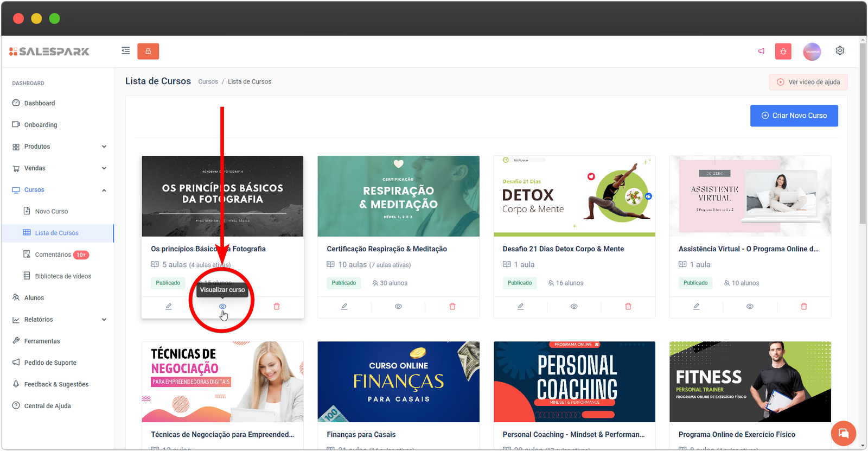Delete the Fotografia course with trash icon
The width and height of the screenshot is (868, 451).
coord(277,307)
